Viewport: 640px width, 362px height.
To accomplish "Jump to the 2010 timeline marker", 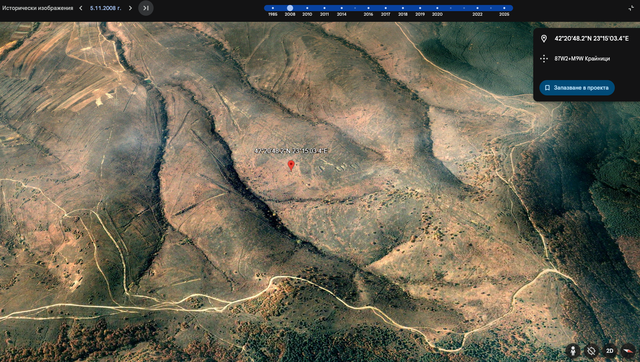I will pos(307,8).
